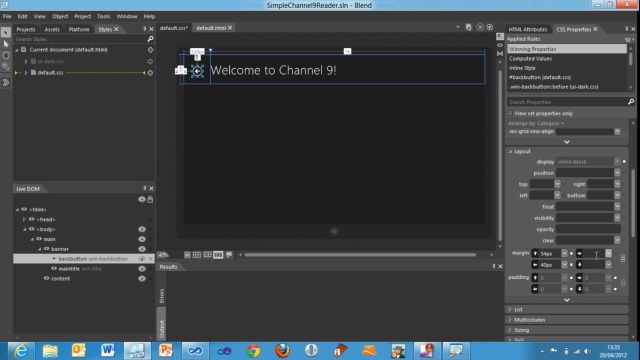Viewport: 640px width, 360px height.
Task: Click the back button element on artboard
Action: tap(198, 71)
